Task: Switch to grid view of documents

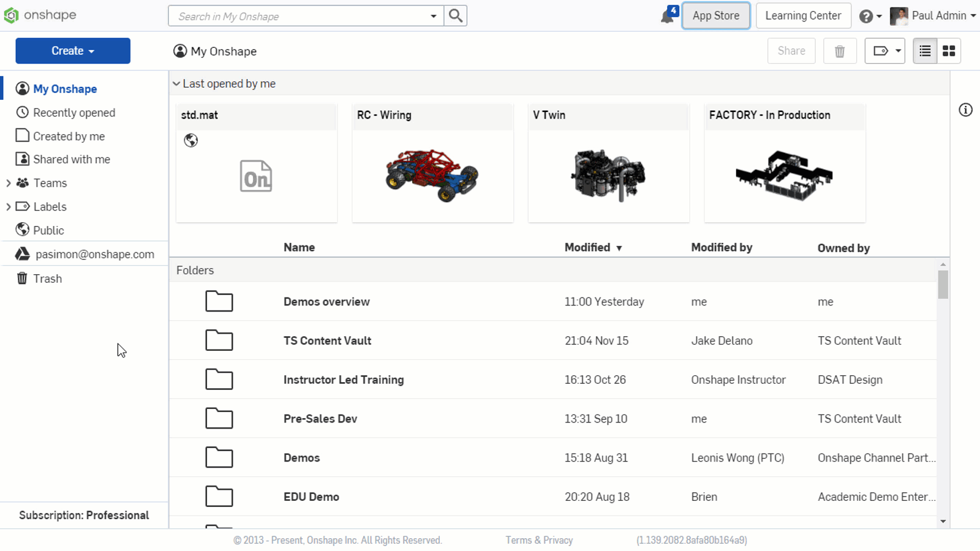Action: pyautogui.click(x=949, y=51)
